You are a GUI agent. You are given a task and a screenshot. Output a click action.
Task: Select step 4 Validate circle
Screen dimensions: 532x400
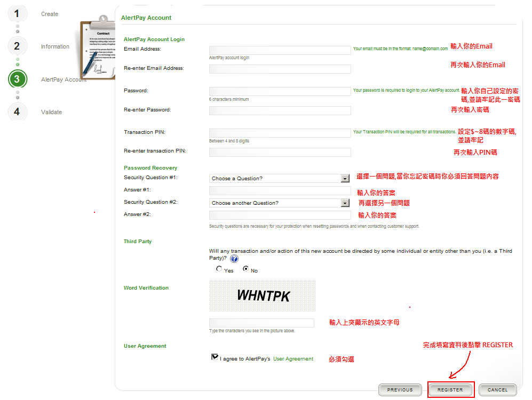tap(17, 112)
